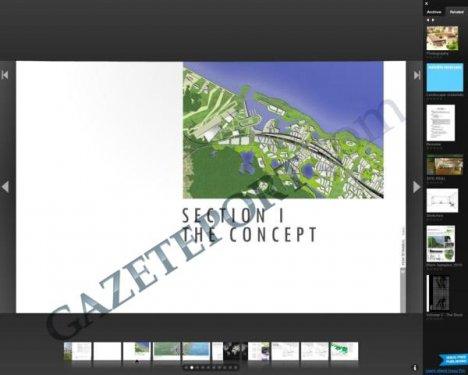The height and width of the screenshot is (375, 468).
Task: Open the Learn about Issuu Pro link
Action: pyautogui.click(x=445, y=371)
